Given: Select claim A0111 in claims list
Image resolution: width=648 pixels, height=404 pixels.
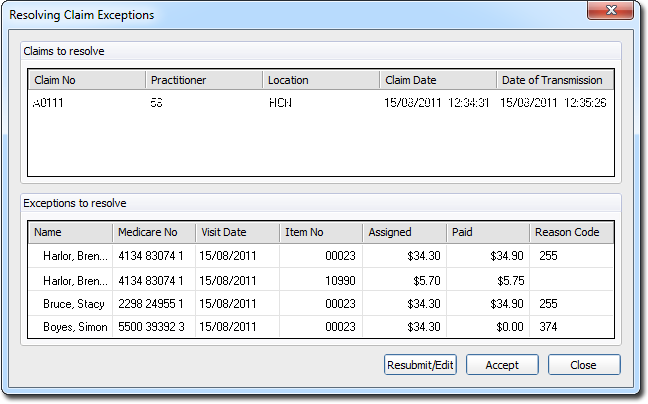Looking at the screenshot, I should (x=50, y=102).
